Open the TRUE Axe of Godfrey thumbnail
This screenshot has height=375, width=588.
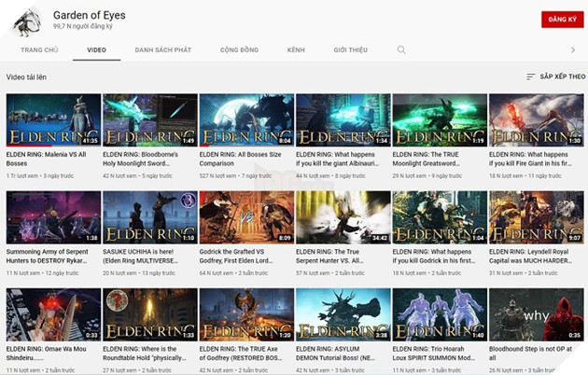(x=246, y=314)
